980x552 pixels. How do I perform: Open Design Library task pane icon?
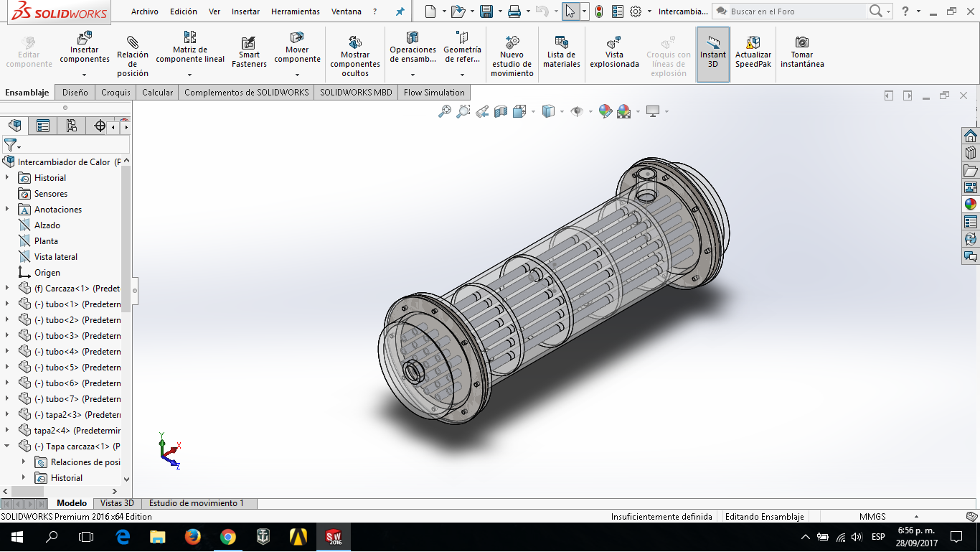click(x=971, y=153)
